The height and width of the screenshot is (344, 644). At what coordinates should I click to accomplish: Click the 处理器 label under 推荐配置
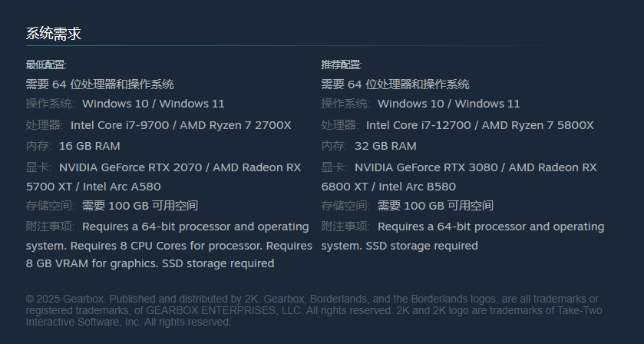(x=339, y=125)
